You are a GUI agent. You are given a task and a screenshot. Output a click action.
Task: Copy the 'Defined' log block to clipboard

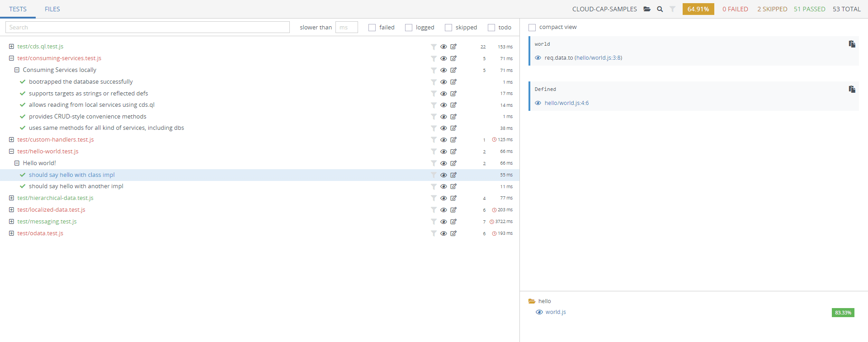(x=852, y=89)
